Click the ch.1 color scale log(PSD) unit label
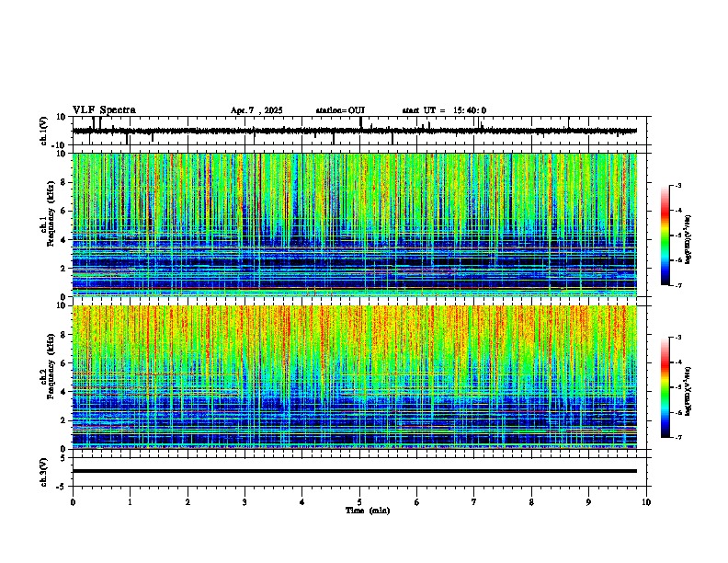728x563 pixels. [x=688, y=240]
